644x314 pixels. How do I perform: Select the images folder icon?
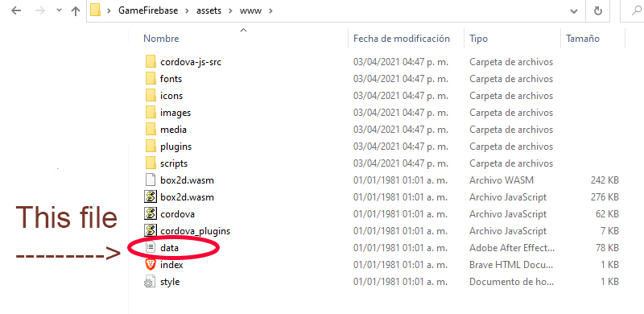(x=151, y=113)
